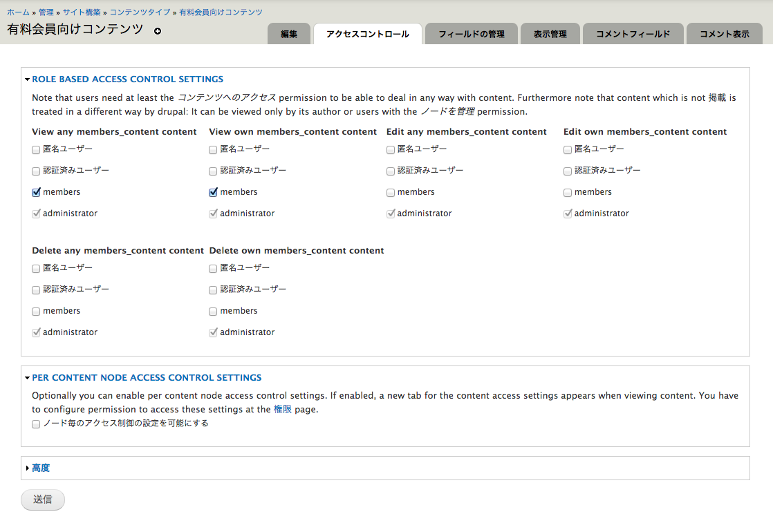The width and height of the screenshot is (773, 532).
Task: Switch to the 表示管理 tab
Action: pos(550,33)
